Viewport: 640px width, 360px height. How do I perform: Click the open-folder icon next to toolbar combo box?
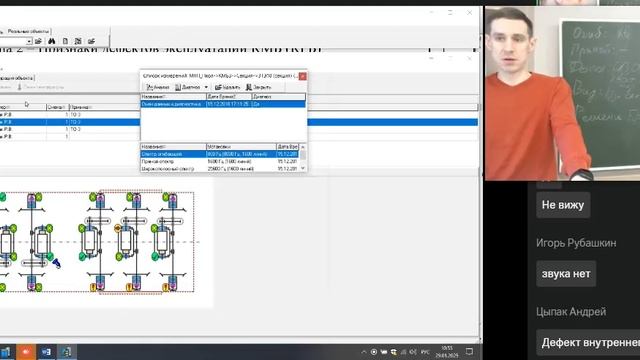(38, 41)
